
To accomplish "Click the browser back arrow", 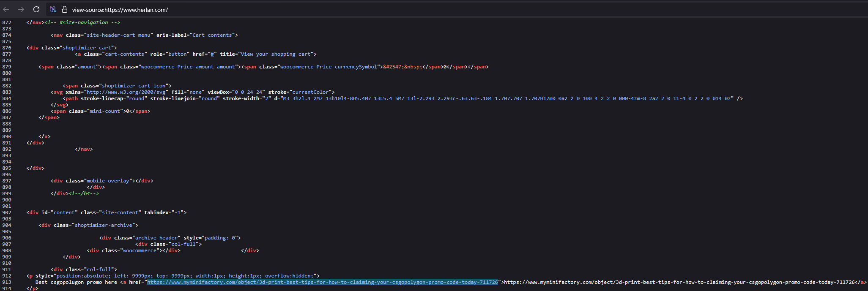I will [6, 9].
